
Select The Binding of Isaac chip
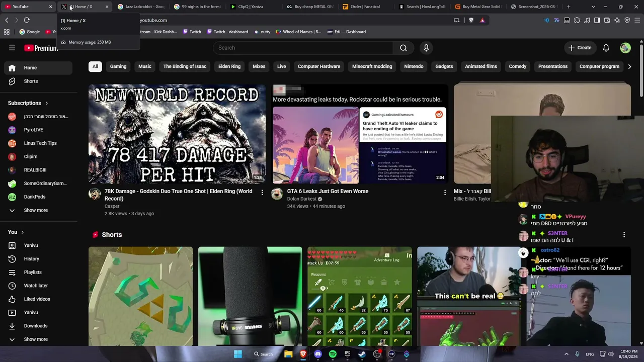pyautogui.click(x=185, y=66)
